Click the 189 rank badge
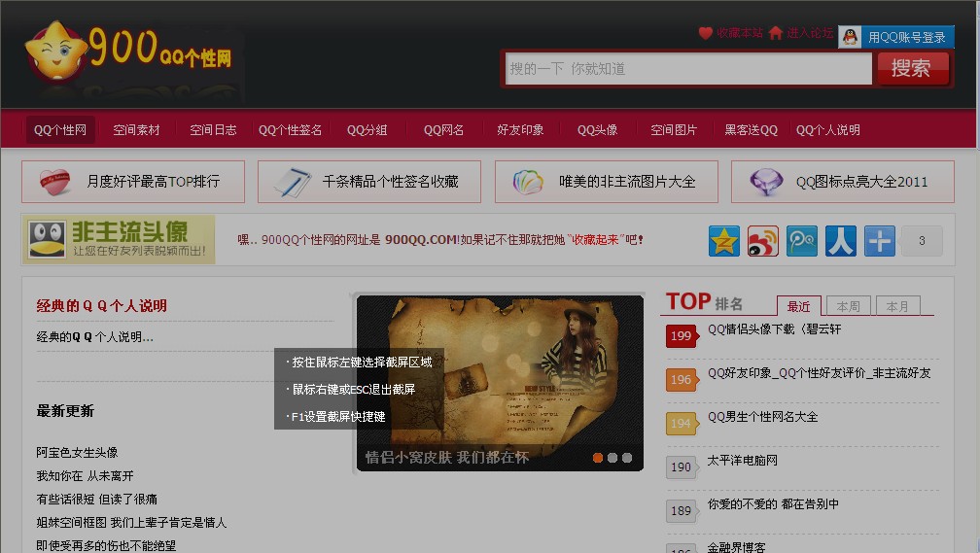This screenshot has height=553, width=980. (682, 511)
